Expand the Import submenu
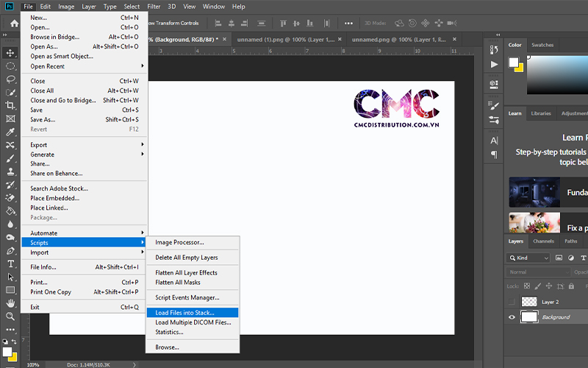588x368 pixels. pos(85,252)
